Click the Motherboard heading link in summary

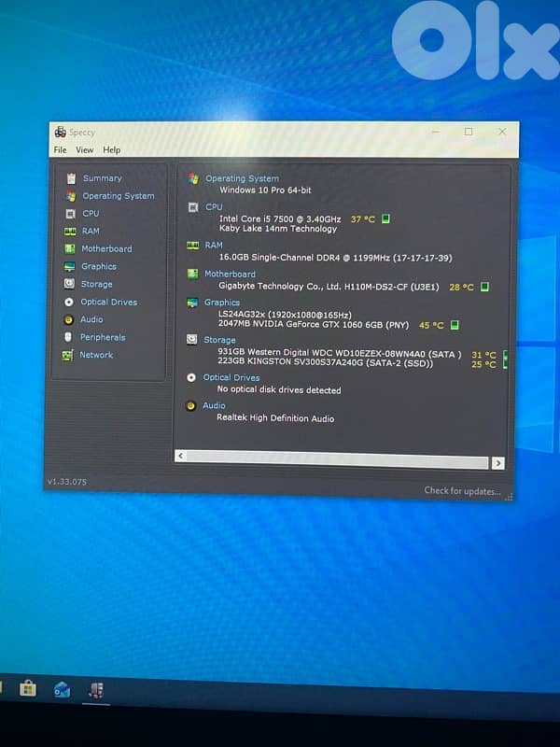point(230,274)
